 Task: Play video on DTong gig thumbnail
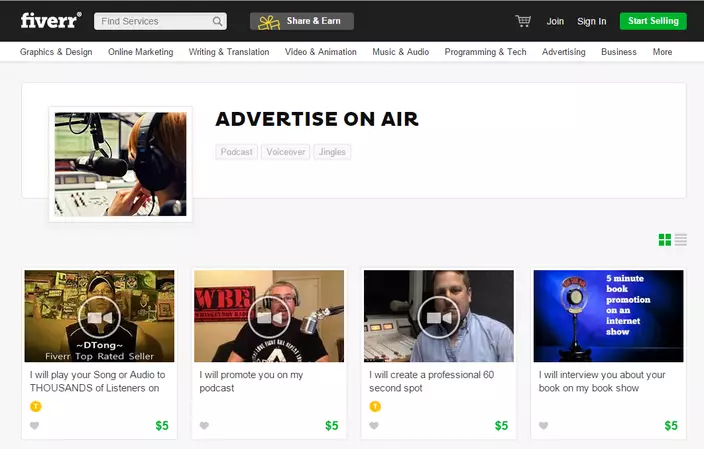(x=99, y=316)
